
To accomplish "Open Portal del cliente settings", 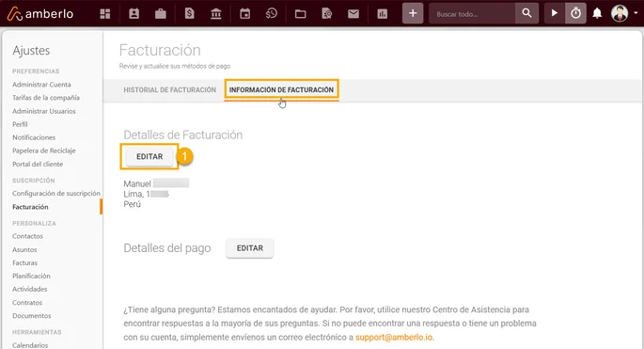I will pos(38,164).
